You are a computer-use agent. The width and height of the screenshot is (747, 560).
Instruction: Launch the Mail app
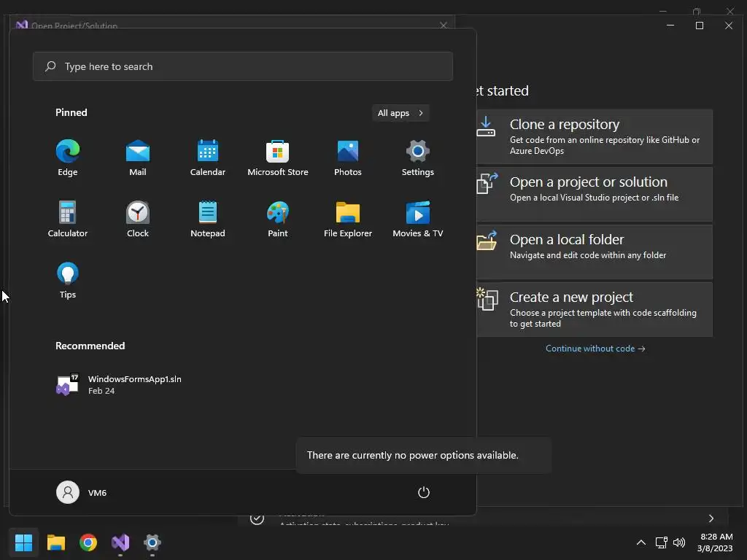(x=138, y=158)
